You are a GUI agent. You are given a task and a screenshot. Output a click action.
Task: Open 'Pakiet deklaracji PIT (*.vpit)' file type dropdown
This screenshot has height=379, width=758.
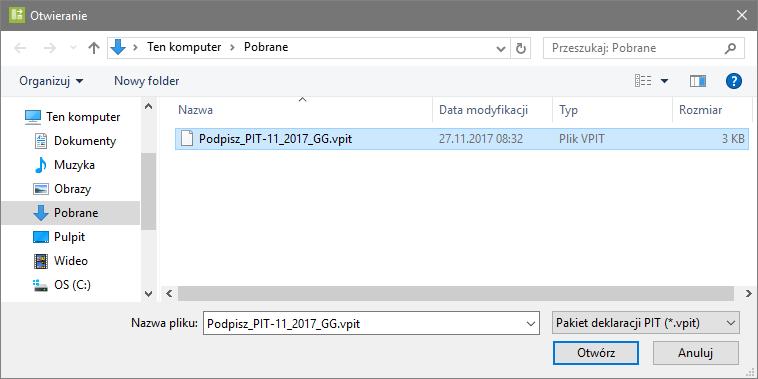(x=646, y=323)
